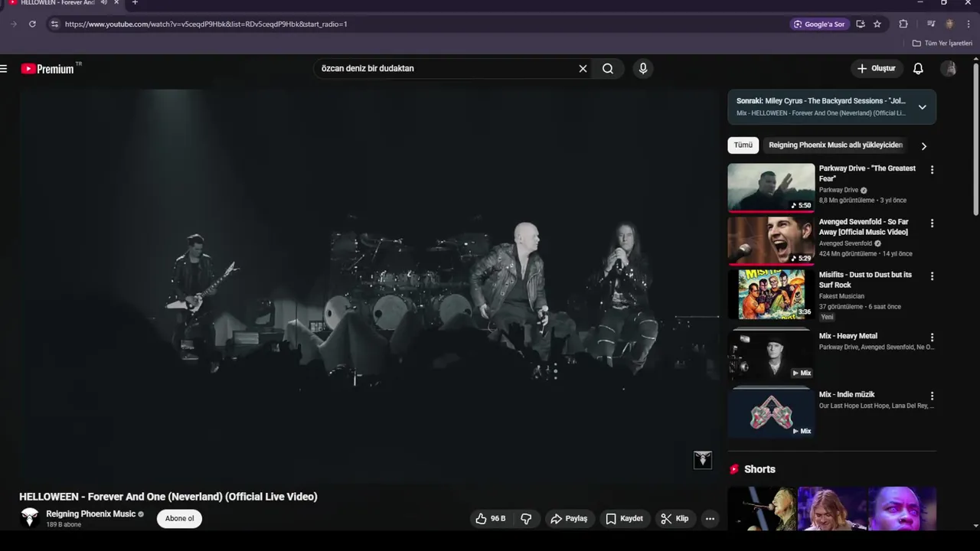Click the Avenged Sevenfold channel name

[845, 243]
